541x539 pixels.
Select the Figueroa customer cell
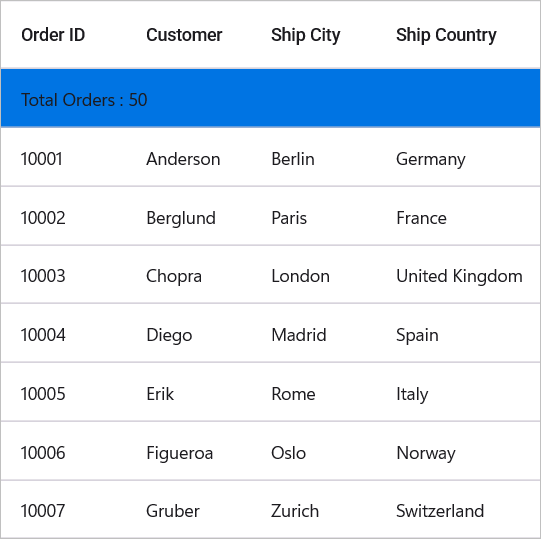(188, 451)
